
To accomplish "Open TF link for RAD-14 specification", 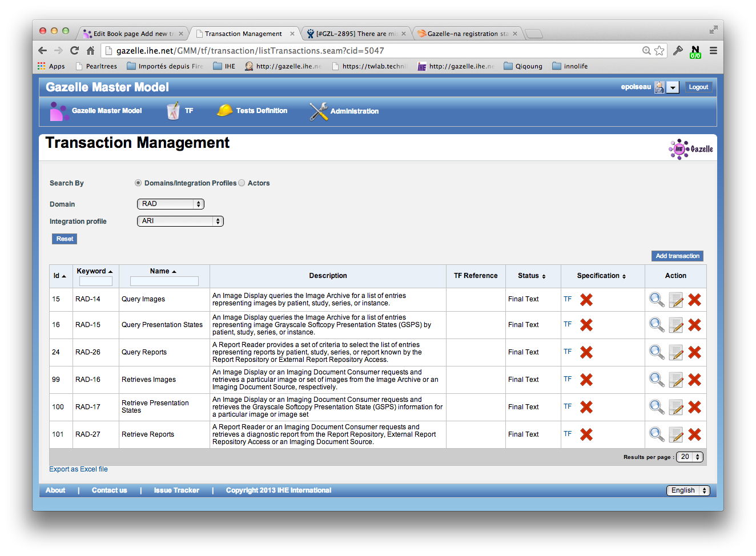I will pos(568,299).
